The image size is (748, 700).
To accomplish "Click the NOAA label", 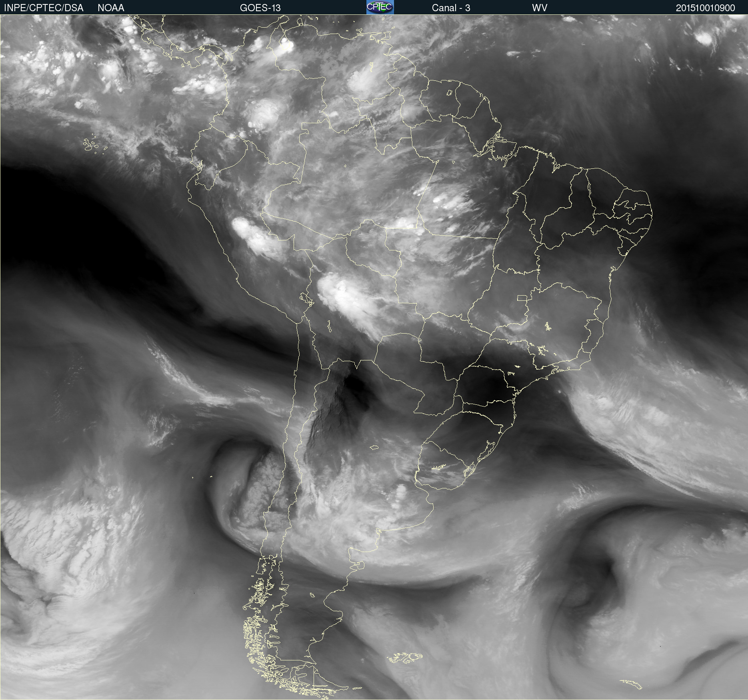I will point(111,8).
